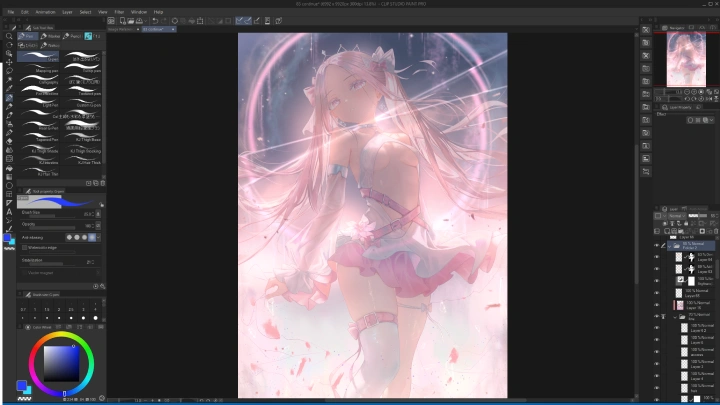
Task: Click the Save icon in command bar
Action: (x=139, y=21)
